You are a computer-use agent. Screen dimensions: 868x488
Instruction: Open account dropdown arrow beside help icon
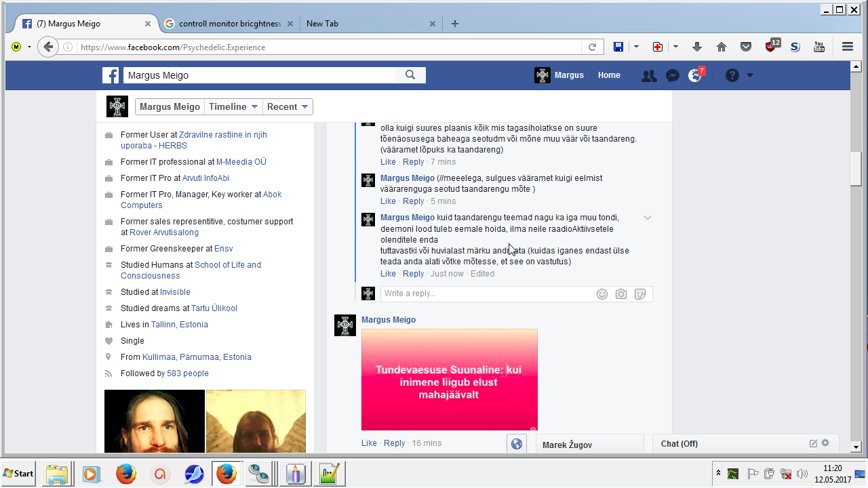pyautogui.click(x=750, y=75)
